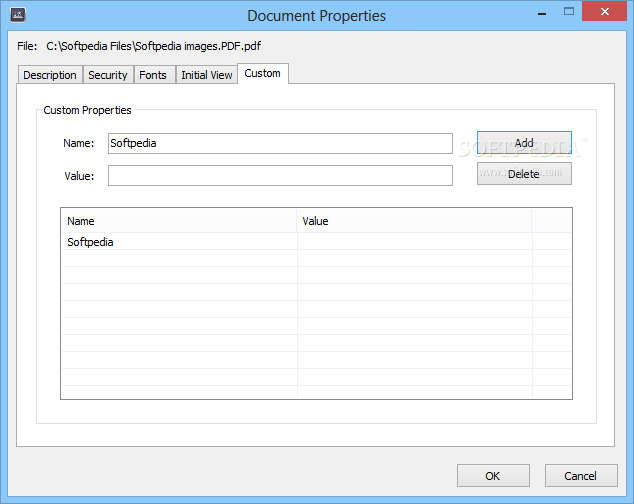The height and width of the screenshot is (504, 634).
Task: Cancel the Document Properties dialog
Action: pyautogui.click(x=581, y=476)
